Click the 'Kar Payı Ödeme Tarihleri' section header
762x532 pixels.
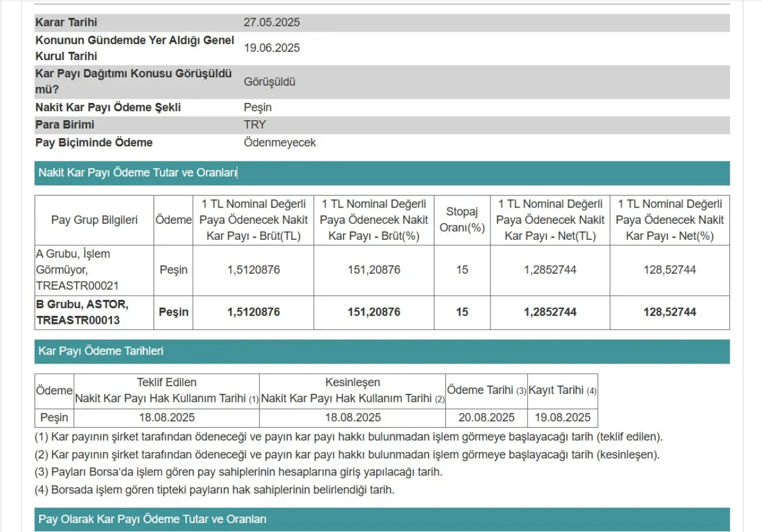101,352
